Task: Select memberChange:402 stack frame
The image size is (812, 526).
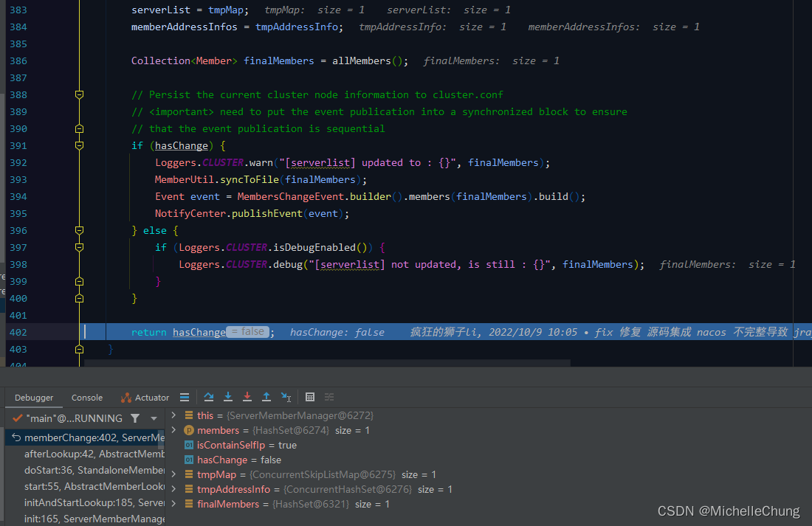Action: (86, 437)
